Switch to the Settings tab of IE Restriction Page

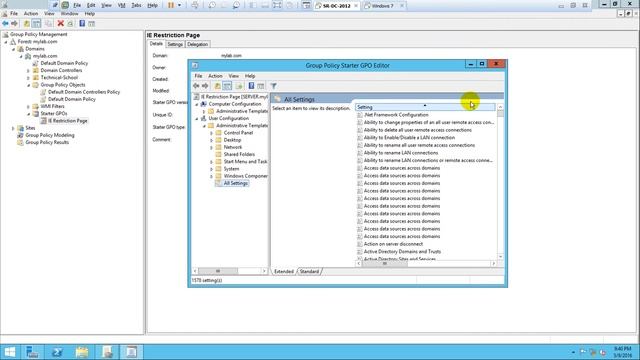point(175,44)
